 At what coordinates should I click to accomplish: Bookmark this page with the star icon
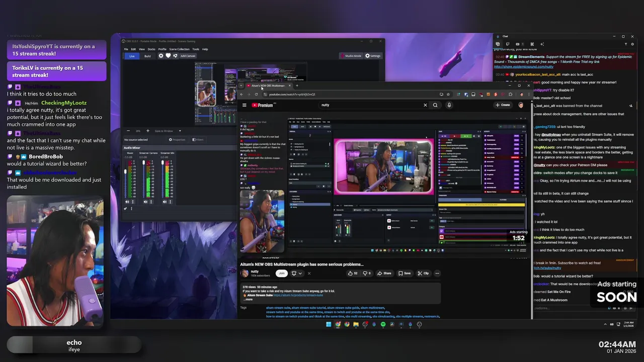click(x=448, y=94)
